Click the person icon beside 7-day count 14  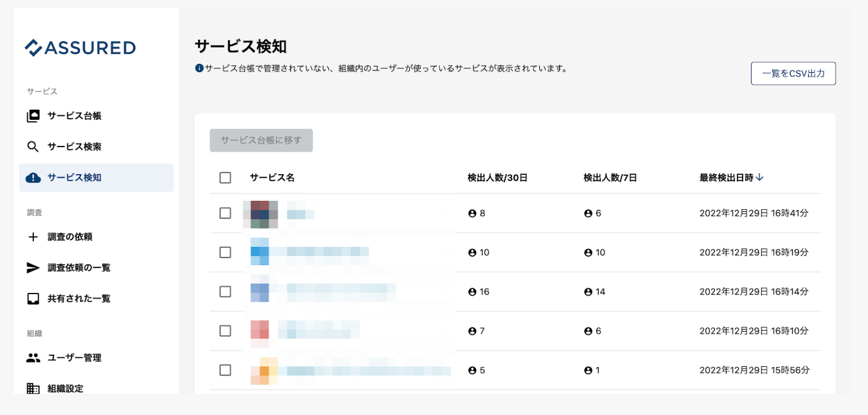click(588, 291)
